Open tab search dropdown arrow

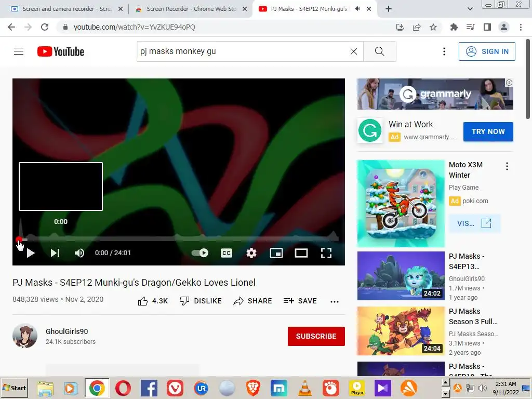tap(470, 9)
